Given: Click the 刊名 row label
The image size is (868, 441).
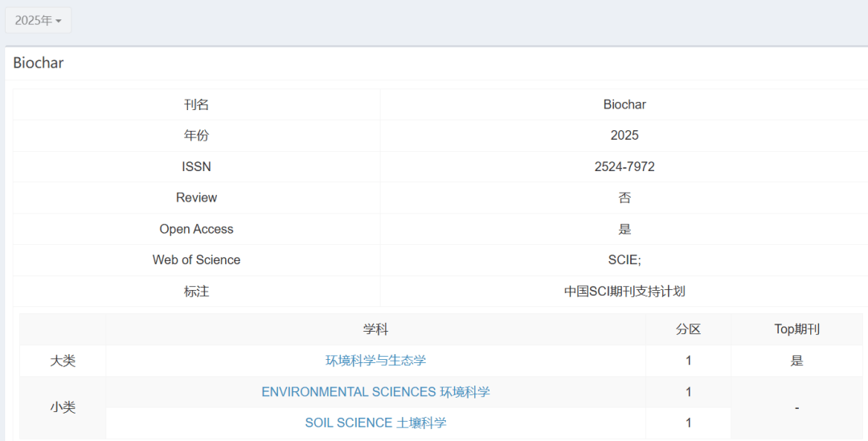Looking at the screenshot, I should [197, 104].
